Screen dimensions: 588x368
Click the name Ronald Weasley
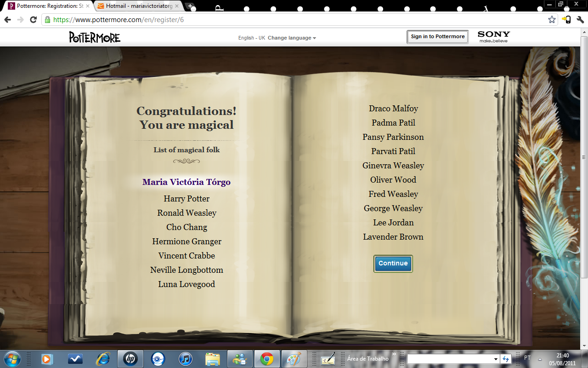187,213
